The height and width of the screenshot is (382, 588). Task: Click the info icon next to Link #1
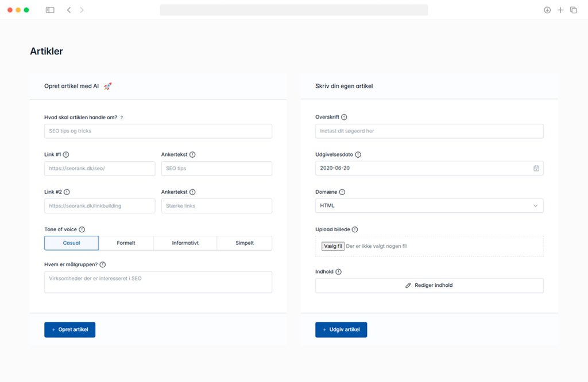[x=66, y=155]
